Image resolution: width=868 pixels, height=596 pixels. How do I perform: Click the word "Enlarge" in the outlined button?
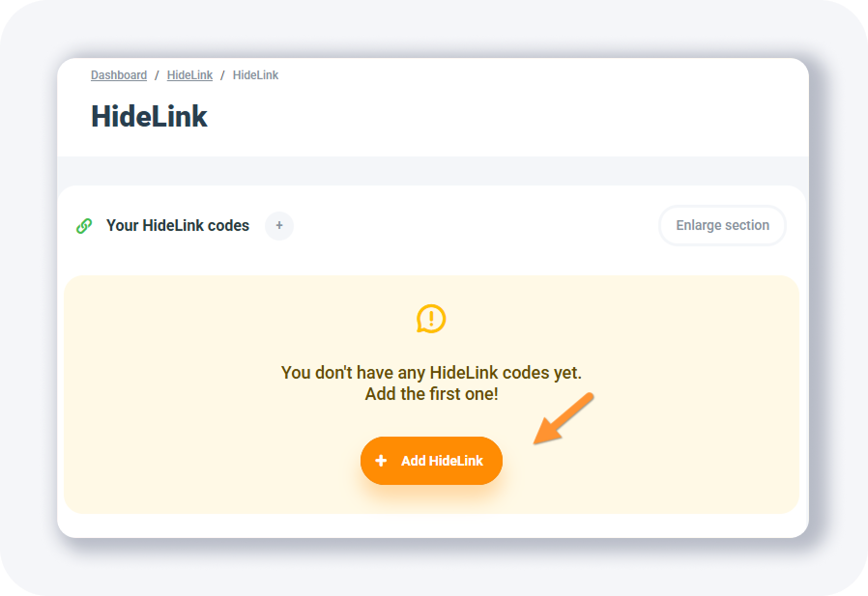700,226
